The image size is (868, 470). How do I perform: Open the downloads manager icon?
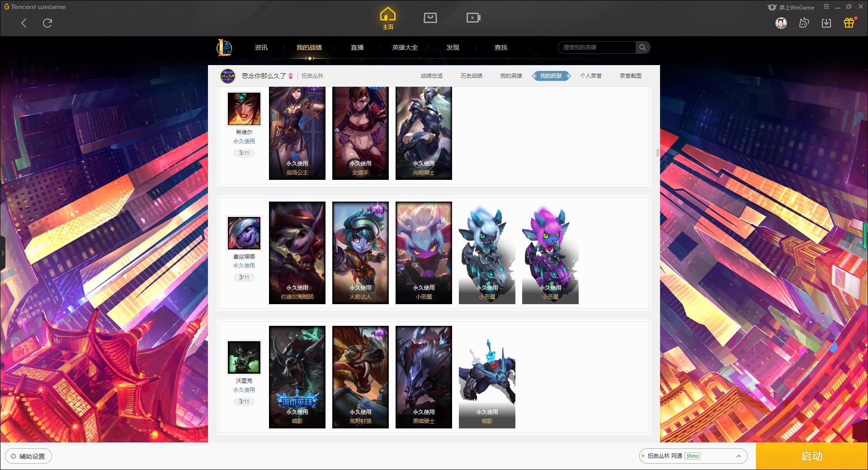click(826, 23)
